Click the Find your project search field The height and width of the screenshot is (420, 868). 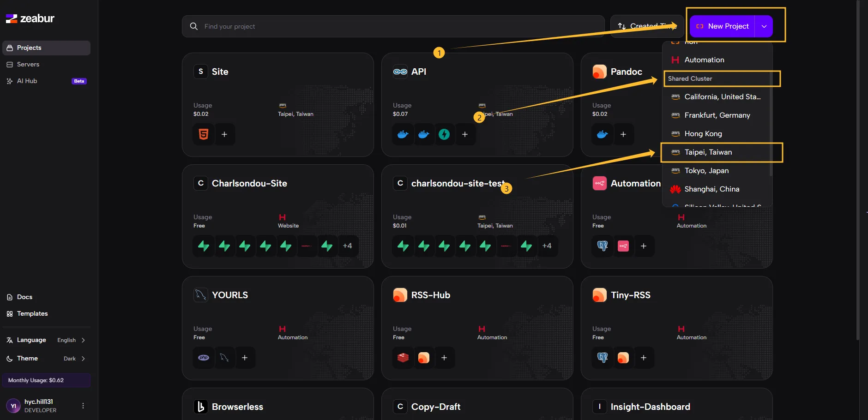click(x=392, y=26)
